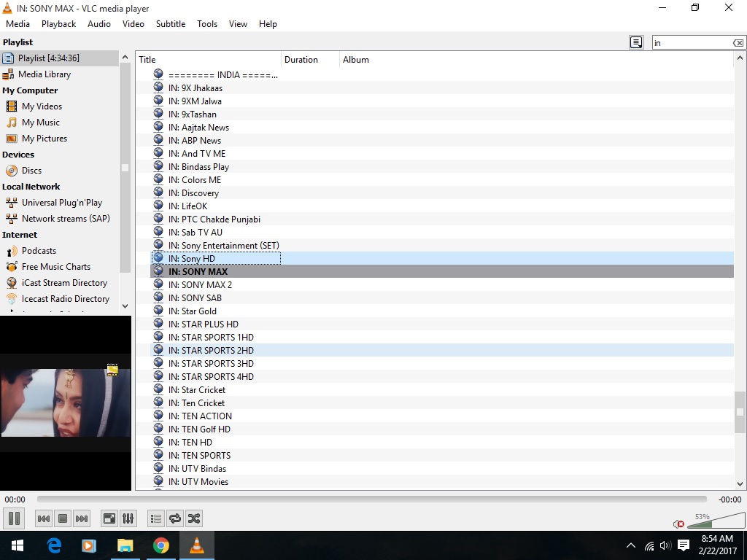747x560 pixels.
Task: Select the IN: Star Gold entry
Action: coord(442,311)
